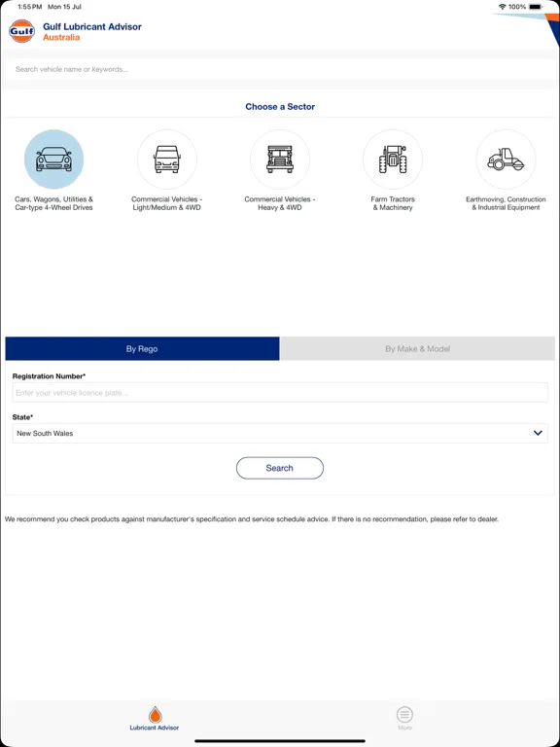Tap the Gulf Lubricant Advisor title
The width and height of the screenshot is (560, 747).
tap(92, 26)
